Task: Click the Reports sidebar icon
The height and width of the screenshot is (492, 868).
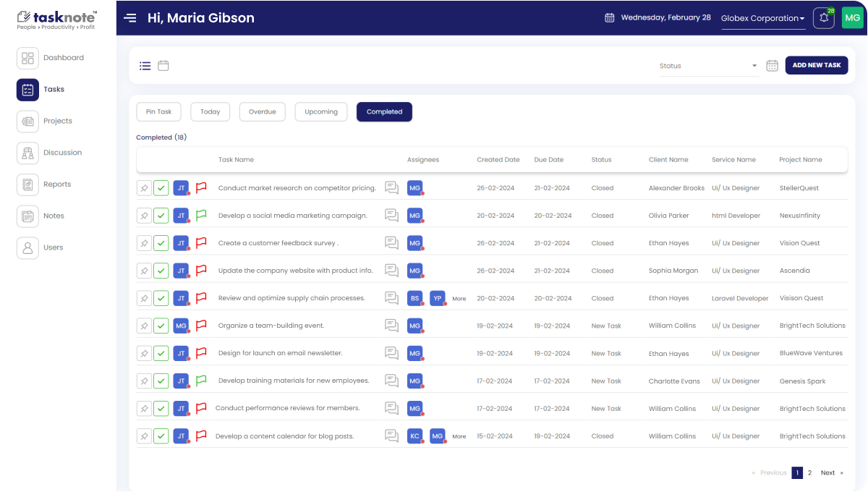Action: [27, 184]
